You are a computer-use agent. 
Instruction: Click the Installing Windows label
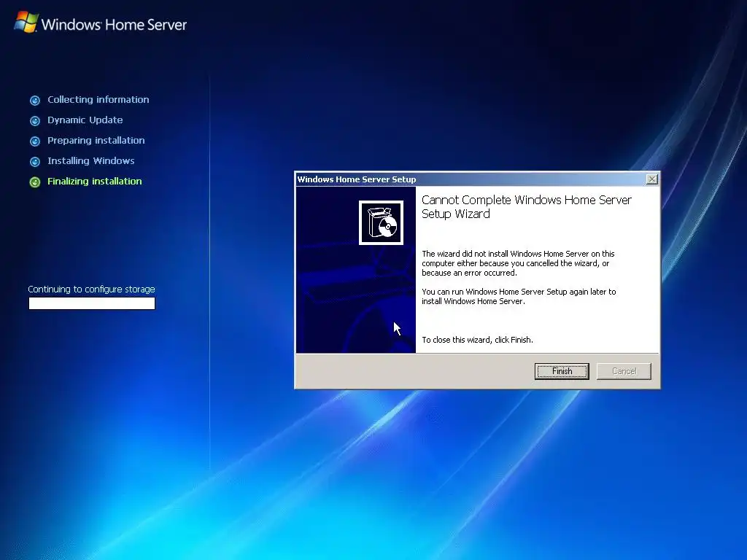point(90,161)
